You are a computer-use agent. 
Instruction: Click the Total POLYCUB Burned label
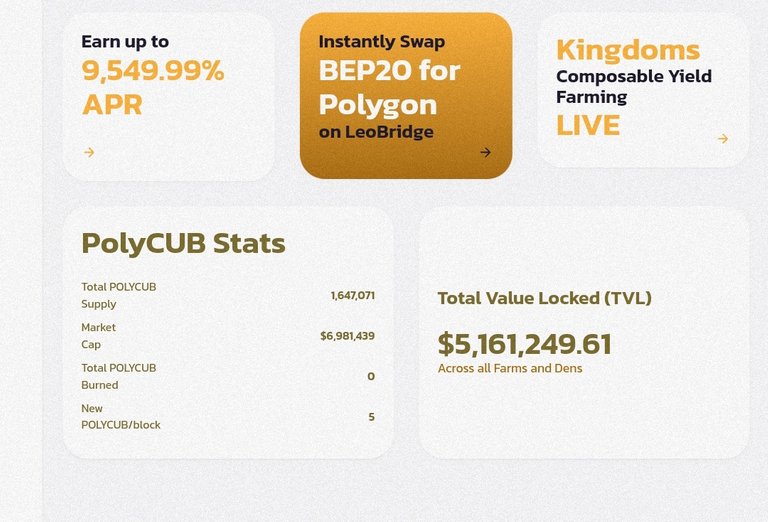[119, 376]
